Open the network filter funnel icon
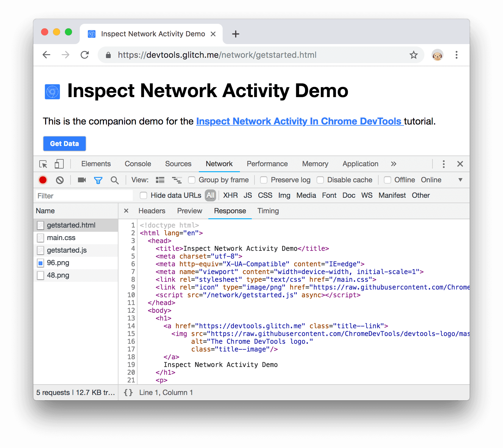This screenshot has height=448, width=503. pyautogui.click(x=98, y=180)
